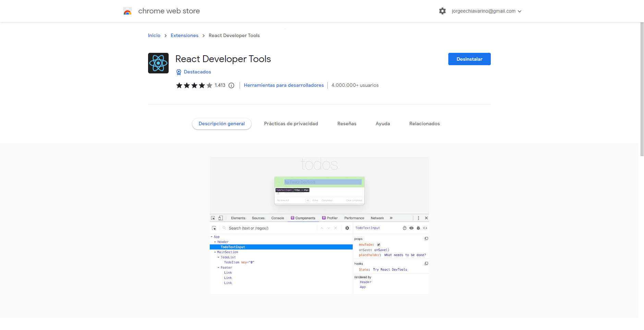This screenshot has width=644, height=330.
Task: Go to Inicio in the breadcrumb
Action: 154,35
